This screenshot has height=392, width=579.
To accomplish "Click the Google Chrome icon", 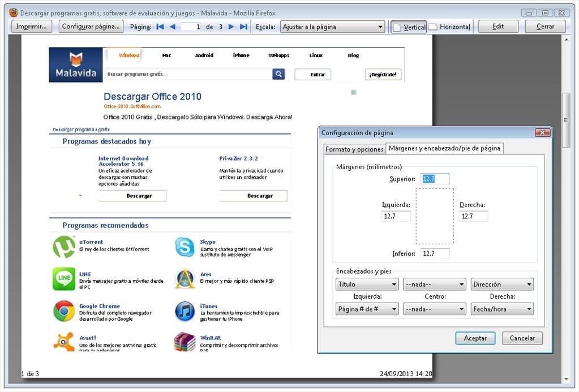I will (64, 311).
